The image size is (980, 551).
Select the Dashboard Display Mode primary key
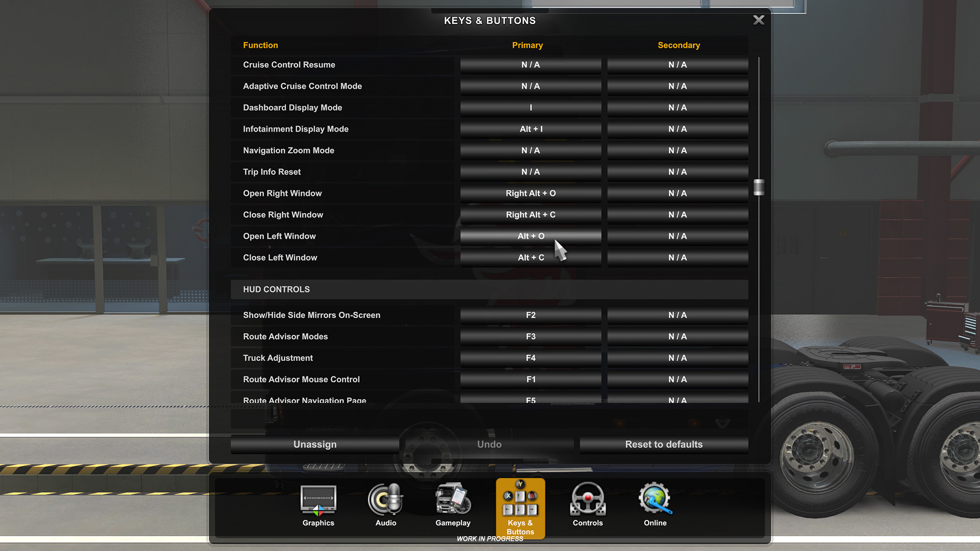point(530,107)
